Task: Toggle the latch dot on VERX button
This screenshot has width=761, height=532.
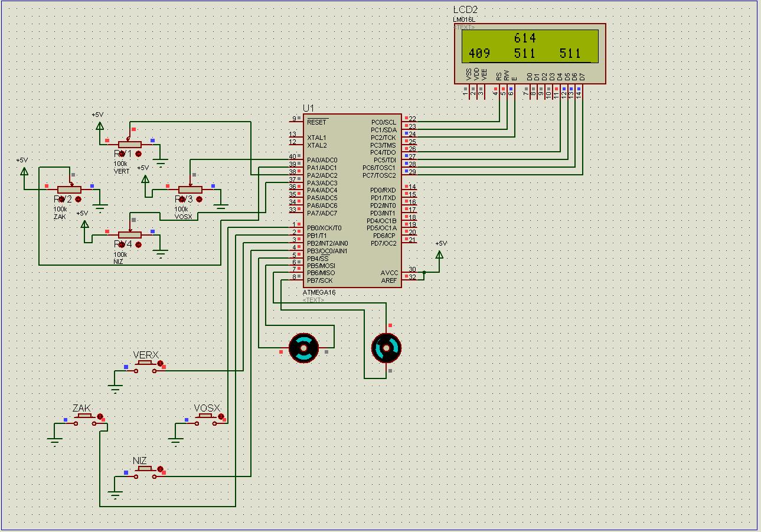Action: (x=159, y=364)
